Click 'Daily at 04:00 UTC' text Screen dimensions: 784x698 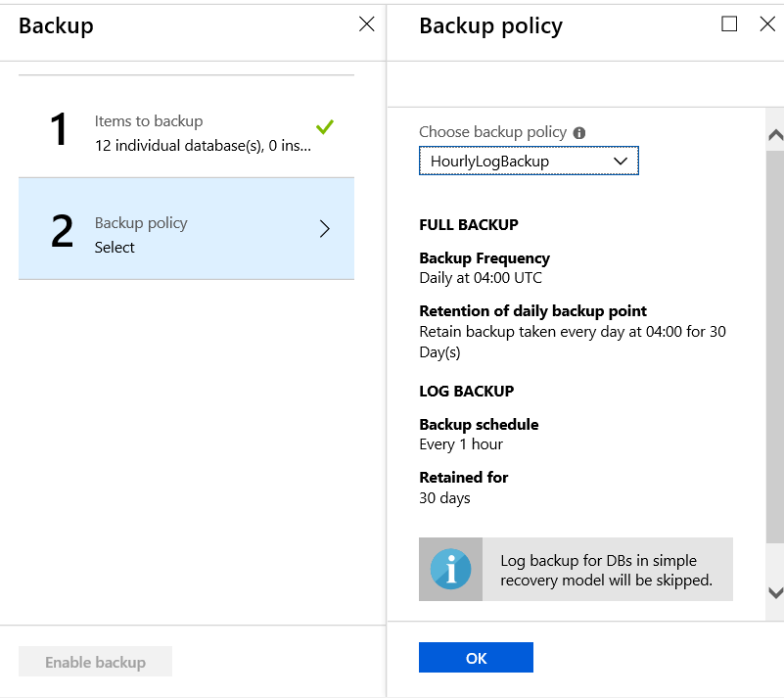(x=481, y=277)
